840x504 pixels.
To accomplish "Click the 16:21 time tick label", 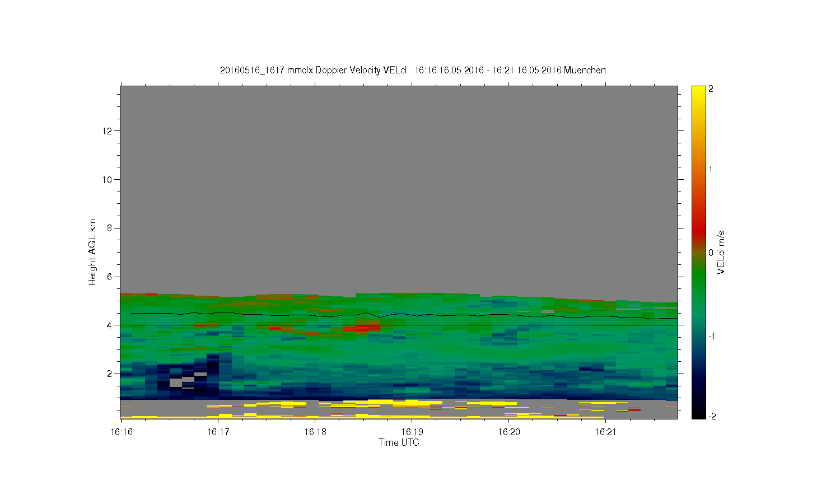I will (605, 432).
